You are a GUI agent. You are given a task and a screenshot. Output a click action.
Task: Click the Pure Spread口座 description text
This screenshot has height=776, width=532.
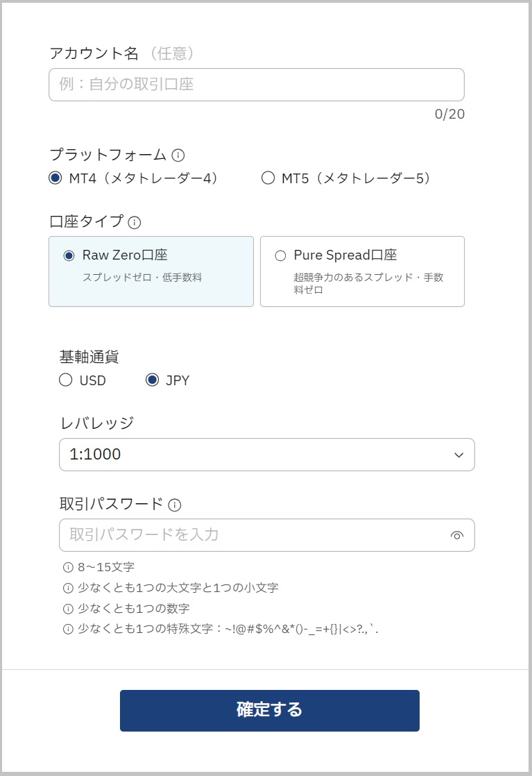(368, 283)
